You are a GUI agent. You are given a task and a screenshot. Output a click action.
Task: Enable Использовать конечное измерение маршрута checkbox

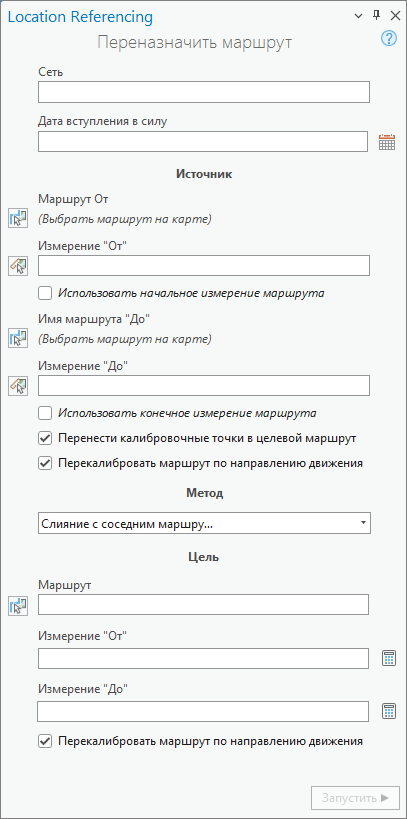pos(45,413)
